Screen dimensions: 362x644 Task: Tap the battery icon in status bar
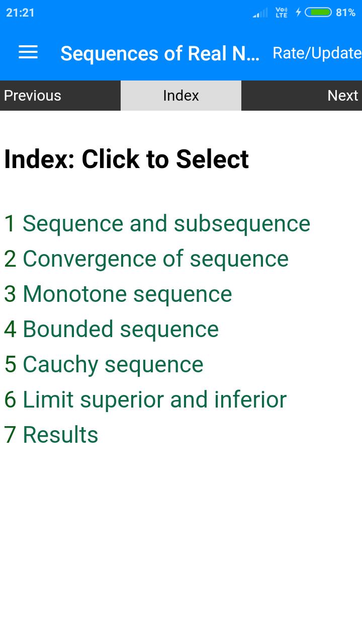click(318, 12)
